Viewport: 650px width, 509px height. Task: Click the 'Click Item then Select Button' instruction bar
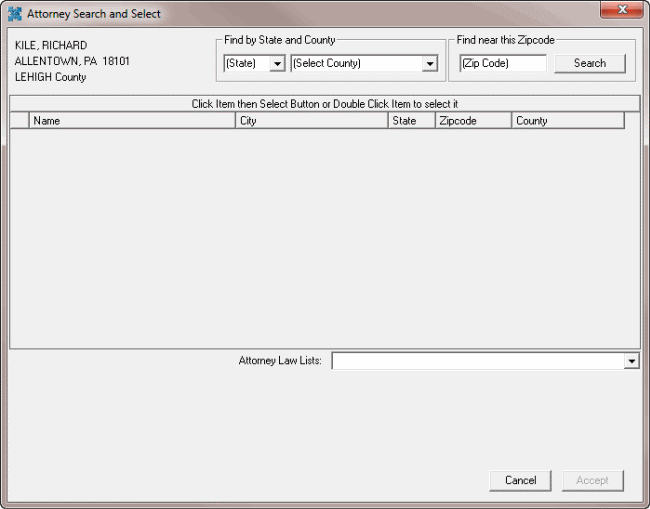pos(325,104)
